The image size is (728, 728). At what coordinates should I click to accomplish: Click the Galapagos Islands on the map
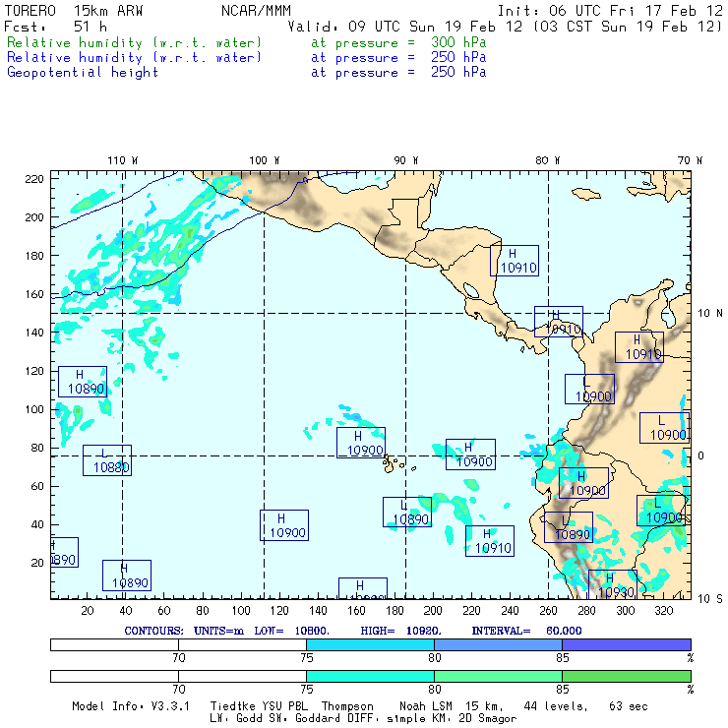point(394,461)
